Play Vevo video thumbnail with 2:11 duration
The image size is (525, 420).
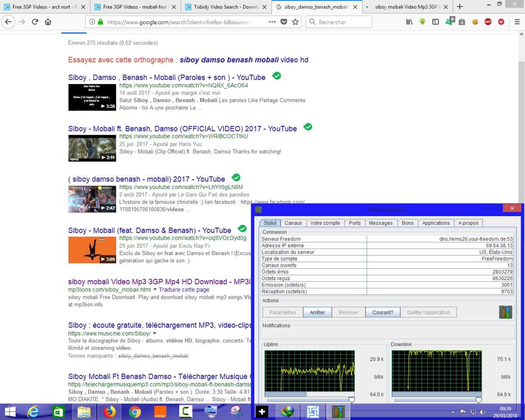point(92,148)
